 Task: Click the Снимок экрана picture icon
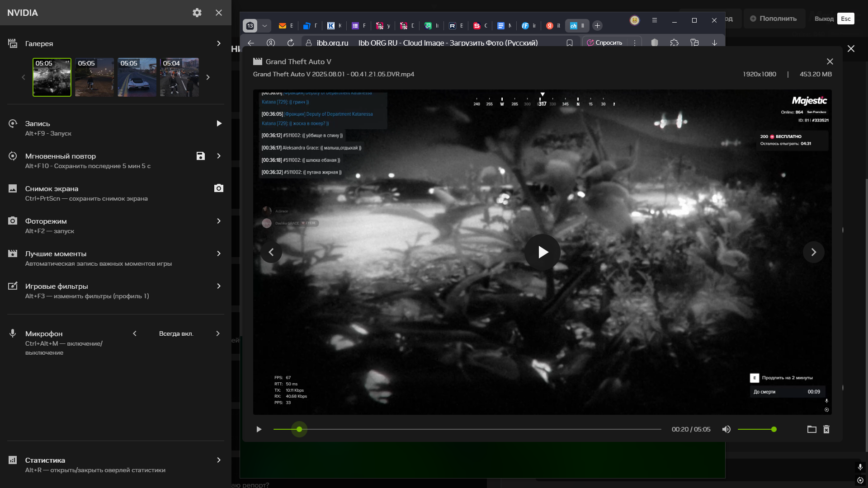[13, 188]
